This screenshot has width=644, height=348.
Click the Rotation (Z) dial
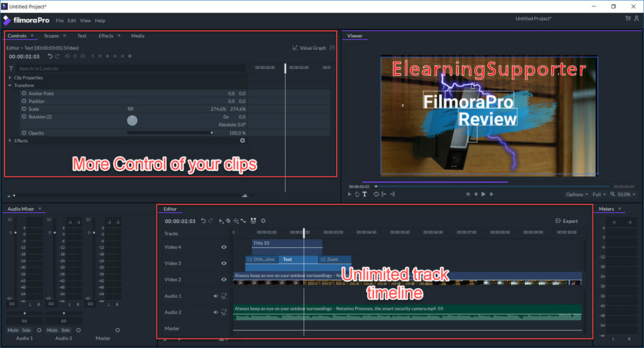132,120
